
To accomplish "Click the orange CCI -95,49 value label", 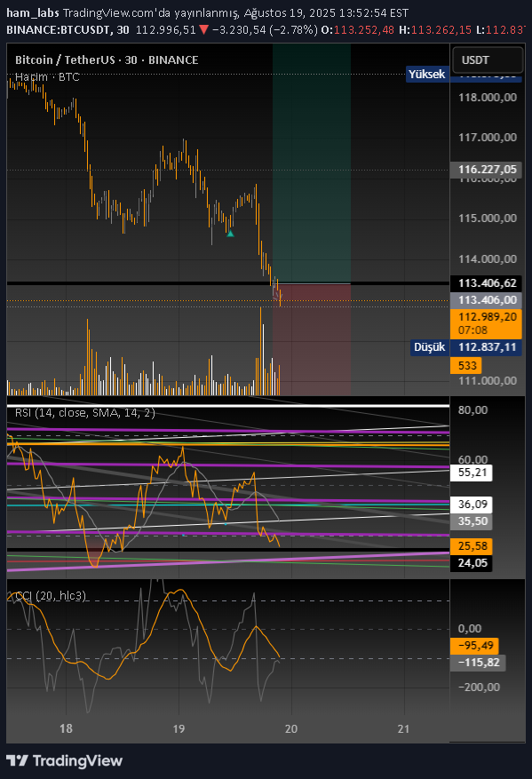I will pos(475,646).
